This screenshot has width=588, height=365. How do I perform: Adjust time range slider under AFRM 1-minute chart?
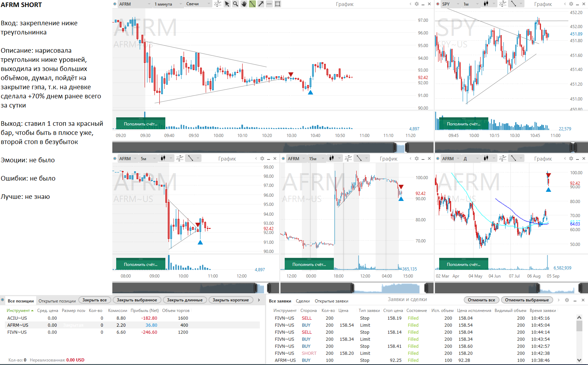click(x=401, y=147)
